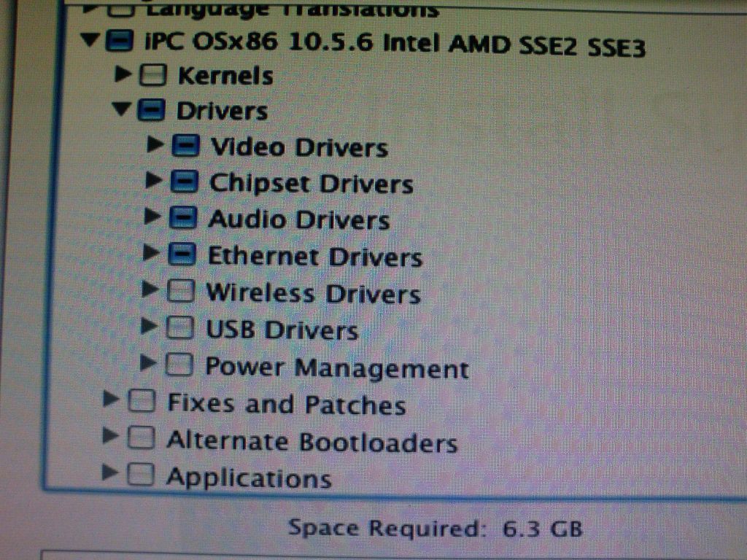The width and height of the screenshot is (747, 560).
Task: Select the Power Management label
Action: [337, 368]
